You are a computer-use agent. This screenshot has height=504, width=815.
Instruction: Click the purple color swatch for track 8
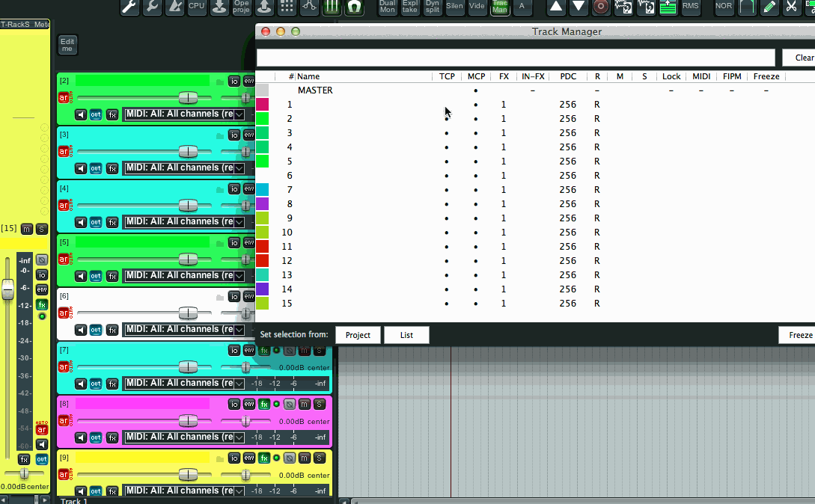pyautogui.click(x=262, y=204)
